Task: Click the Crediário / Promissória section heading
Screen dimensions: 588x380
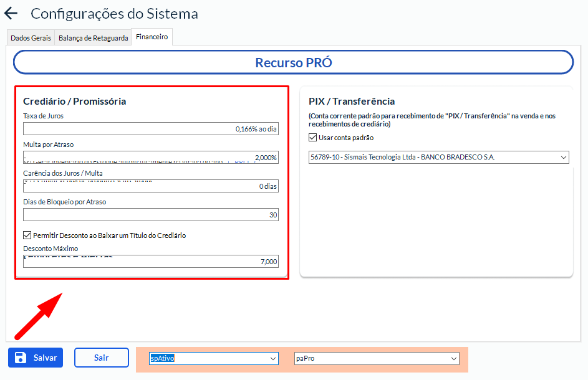Action: [75, 101]
